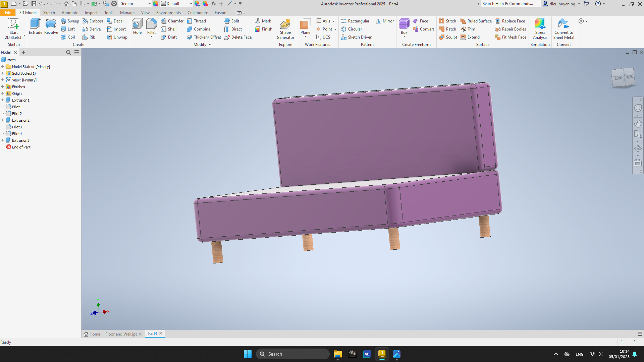Image resolution: width=644 pixels, height=362 pixels.
Task: Launch the Shape Generator
Action: click(285, 29)
